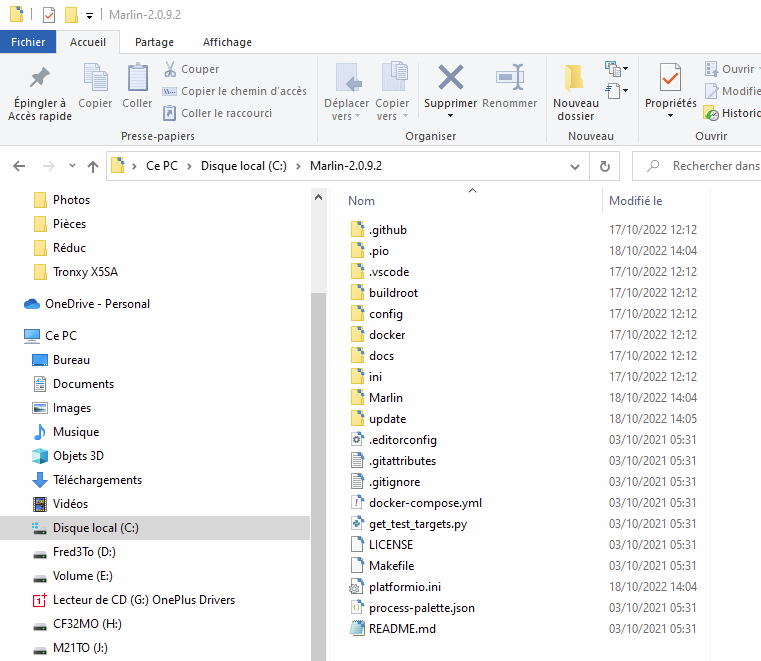Go up one folder level
This screenshot has width=761, height=661.
point(93,166)
